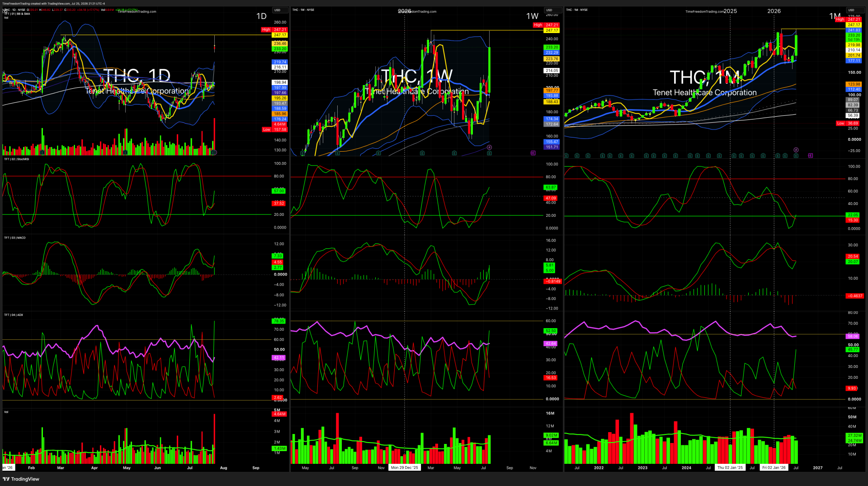868x486 pixels.
Task: Click the 241.83 price label on monthly chart
Action: pos(854,30)
